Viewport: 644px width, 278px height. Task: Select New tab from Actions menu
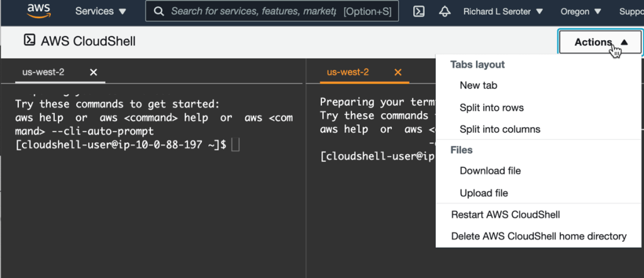479,86
